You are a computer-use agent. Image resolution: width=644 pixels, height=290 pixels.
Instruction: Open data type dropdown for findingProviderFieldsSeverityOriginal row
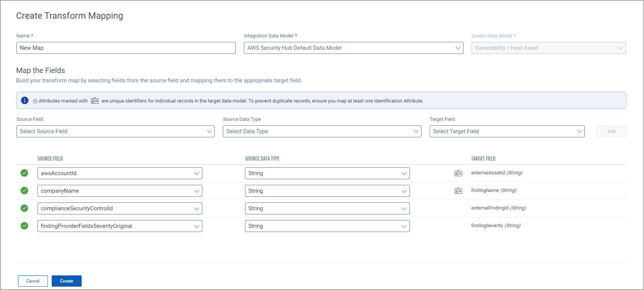pyautogui.click(x=327, y=226)
